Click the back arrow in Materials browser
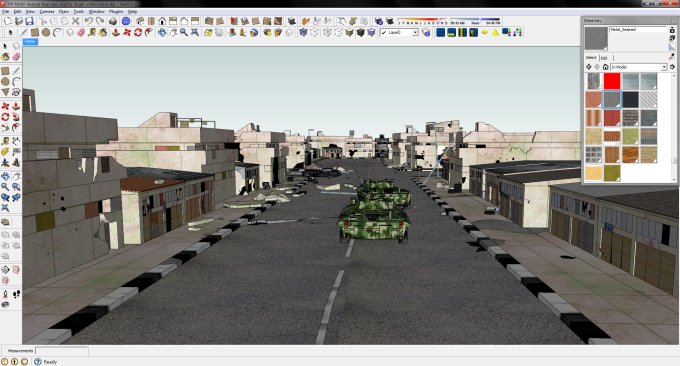The image size is (680, 366). tap(588, 67)
